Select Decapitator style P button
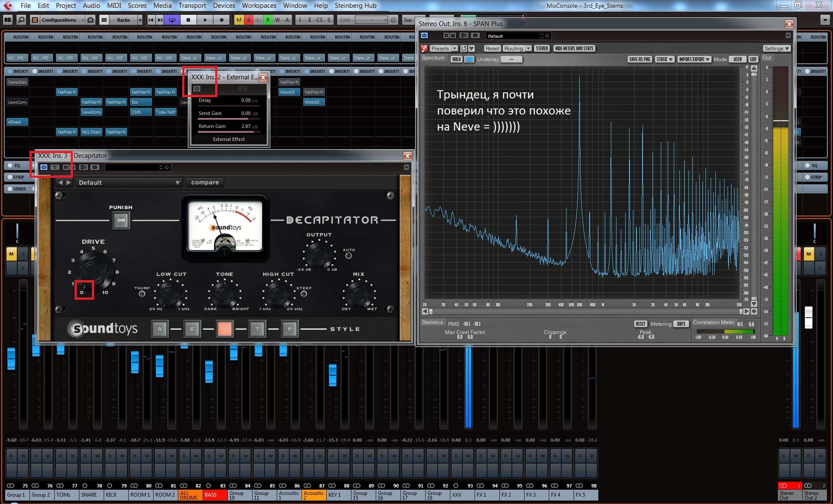 pyautogui.click(x=290, y=329)
